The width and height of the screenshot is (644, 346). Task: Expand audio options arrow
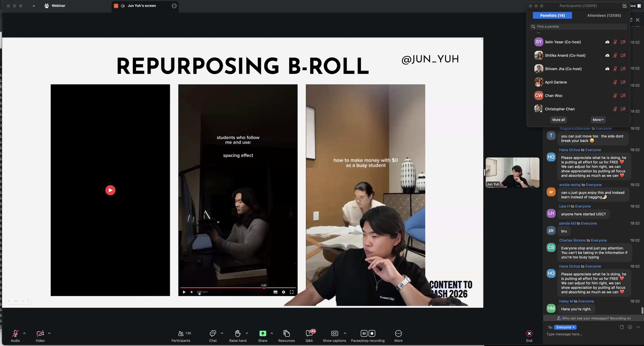[x=24, y=333]
